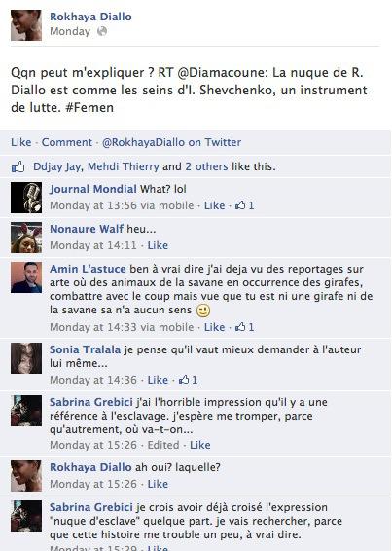The height and width of the screenshot is (551, 392).
Task: Like Sabrina Grebici's edited comment
Action: [200, 445]
